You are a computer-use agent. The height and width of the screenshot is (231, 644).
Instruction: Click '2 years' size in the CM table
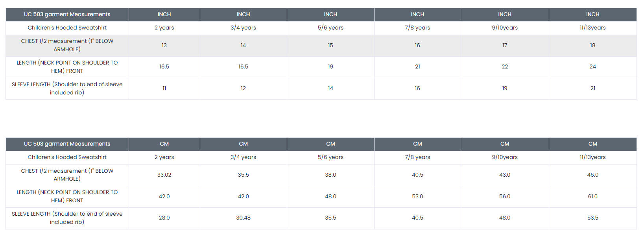pyautogui.click(x=164, y=157)
